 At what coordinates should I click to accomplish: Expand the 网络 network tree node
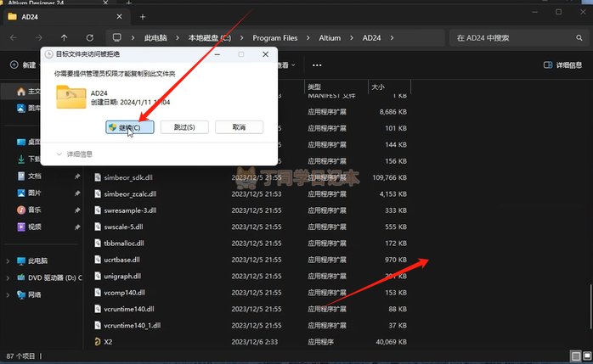tap(8, 294)
